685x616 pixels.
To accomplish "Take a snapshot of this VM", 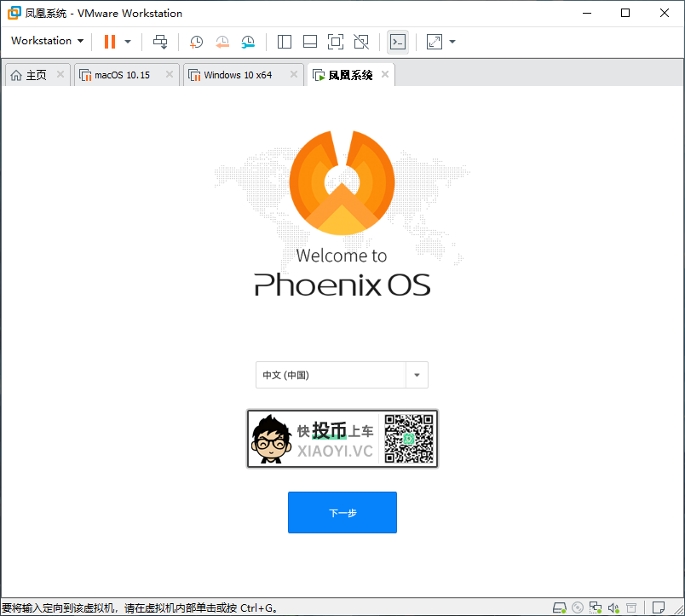I will pos(196,42).
